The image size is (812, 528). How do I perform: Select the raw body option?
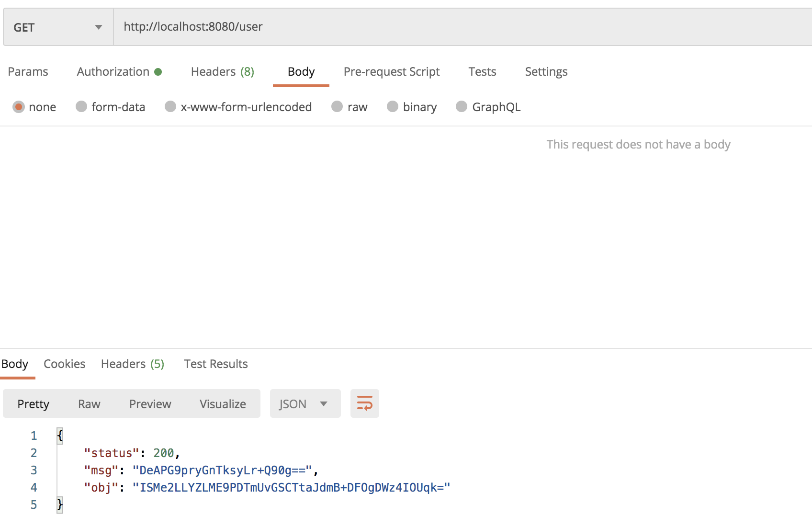337,107
